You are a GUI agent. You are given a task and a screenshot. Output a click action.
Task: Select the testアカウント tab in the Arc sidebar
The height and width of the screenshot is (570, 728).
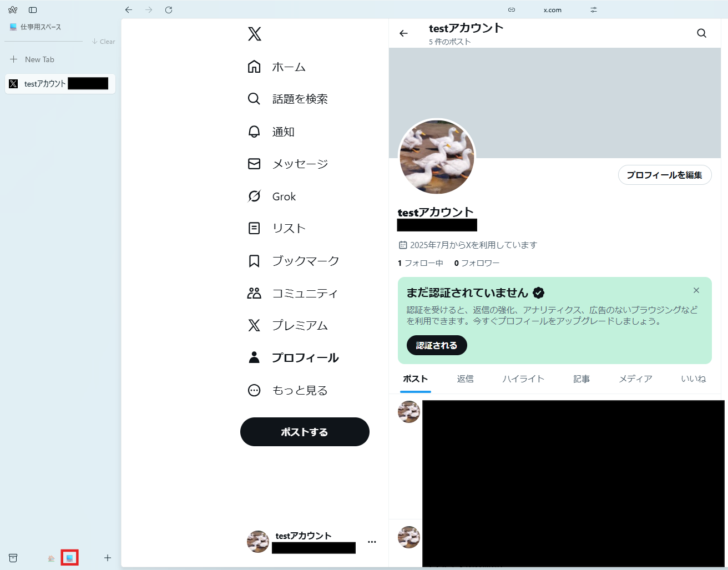click(x=60, y=84)
